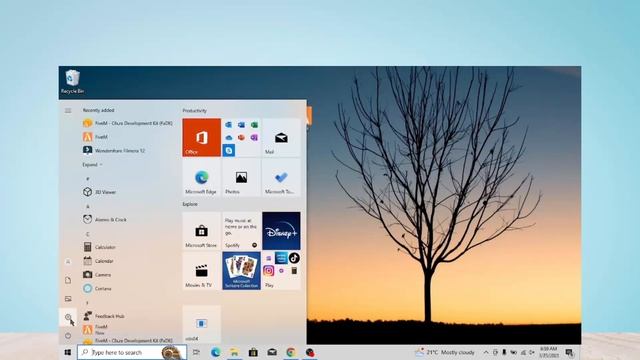Viewport: 640px width, 360px height.
Task: Open the taskbar clock and date
Action: (x=549, y=352)
